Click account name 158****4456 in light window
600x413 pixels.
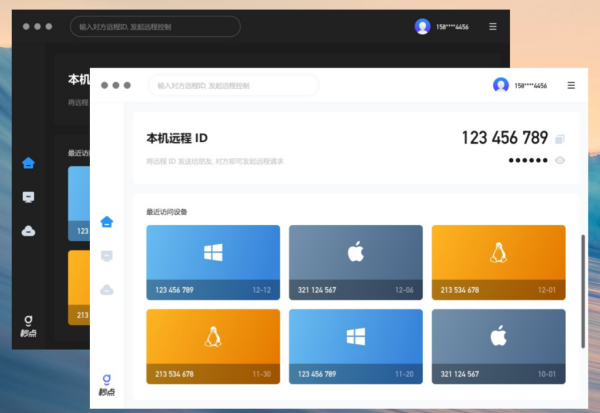(530, 86)
